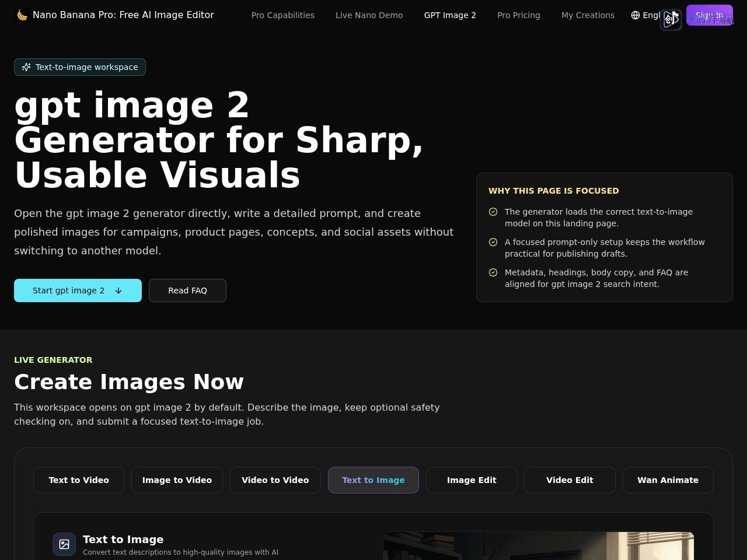Viewport: 747px width, 560px height.
Task: Open the Pro Pricing page
Action: 519,15
